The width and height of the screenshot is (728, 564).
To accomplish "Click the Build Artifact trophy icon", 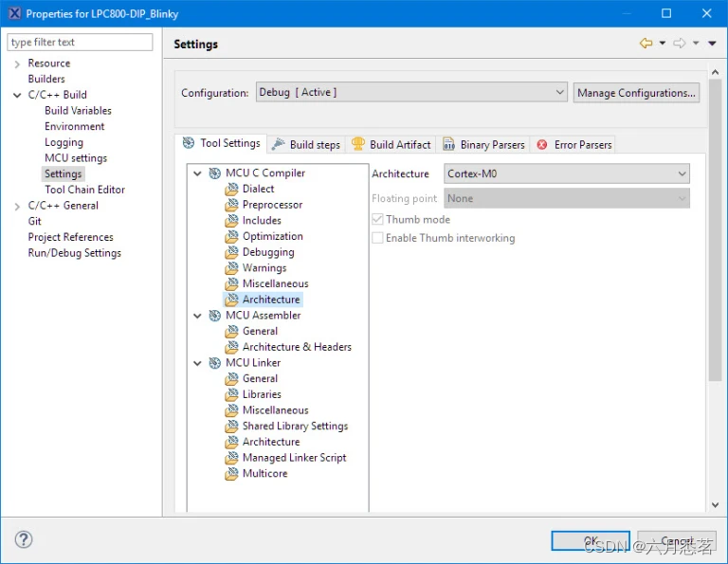I will tap(358, 144).
